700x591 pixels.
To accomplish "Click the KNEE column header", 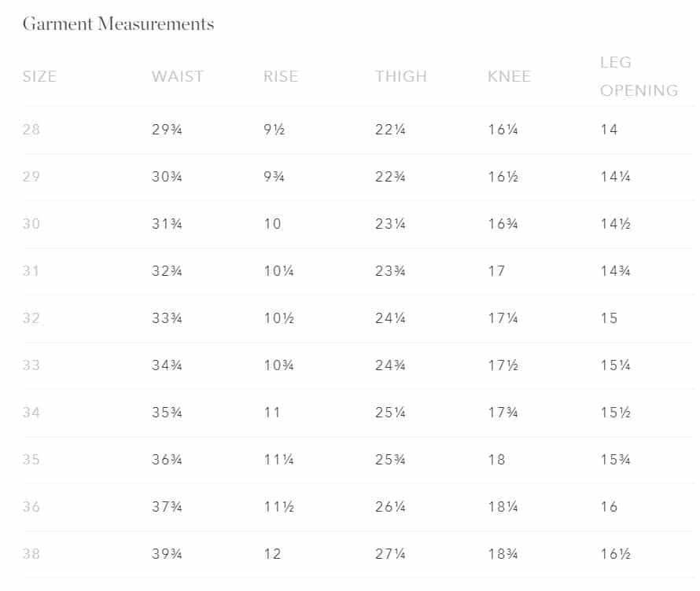I will (510, 76).
